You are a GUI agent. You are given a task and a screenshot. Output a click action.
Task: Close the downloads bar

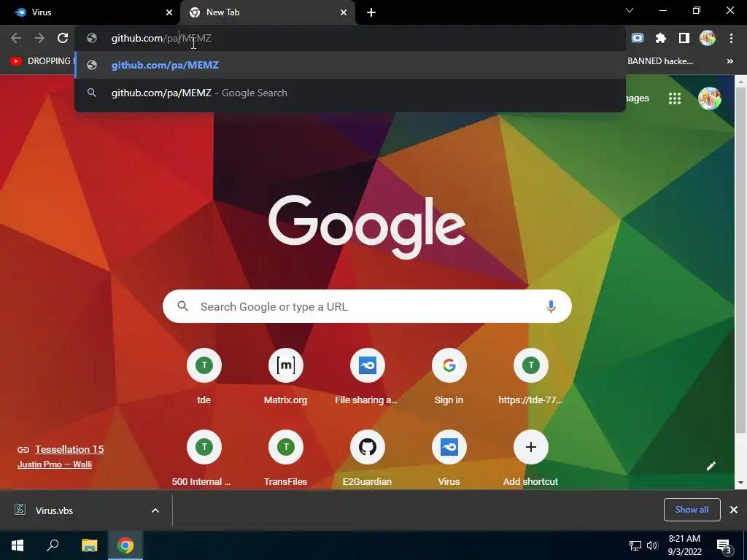pyautogui.click(x=734, y=510)
